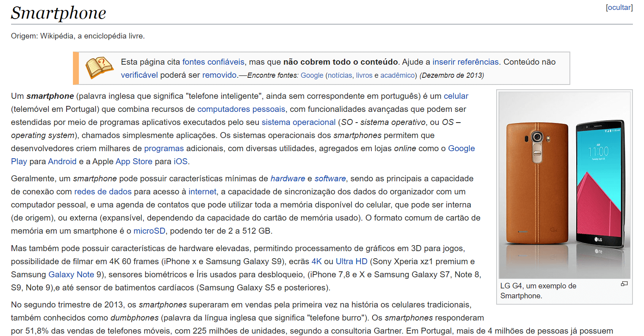Image resolution: width=644 pixels, height=336 pixels.
Task: Open the 'acadêmico' source link
Action: pyautogui.click(x=397, y=75)
